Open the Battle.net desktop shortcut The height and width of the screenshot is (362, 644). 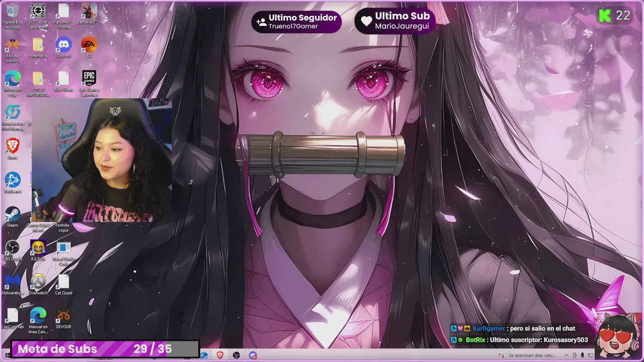(x=13, y=183)
